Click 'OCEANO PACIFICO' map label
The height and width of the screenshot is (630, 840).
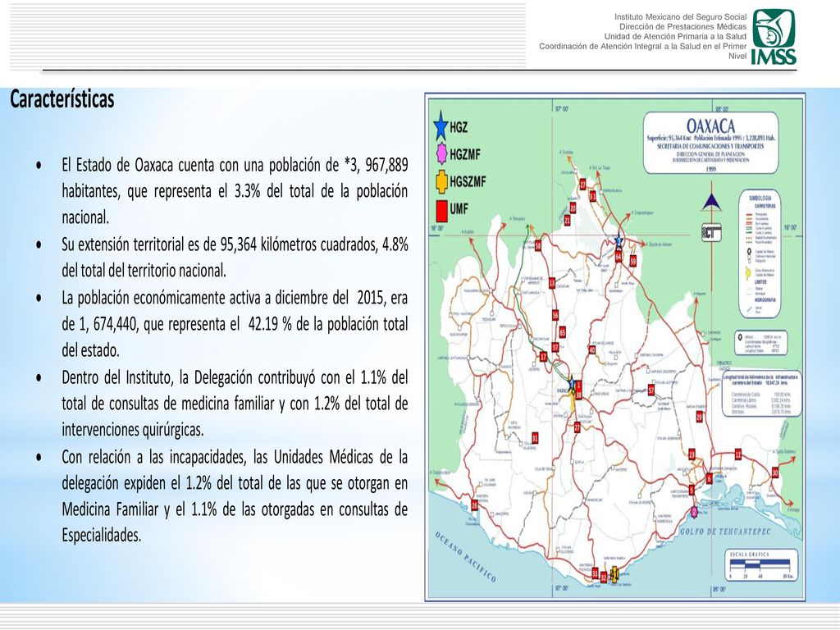(x=465, y=557)
